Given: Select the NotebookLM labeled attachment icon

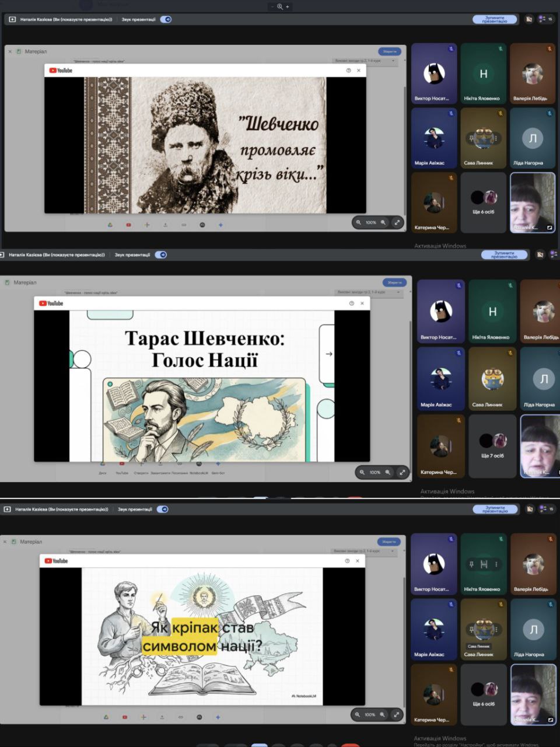Looking at the screenshot, I should click(198, 465).
